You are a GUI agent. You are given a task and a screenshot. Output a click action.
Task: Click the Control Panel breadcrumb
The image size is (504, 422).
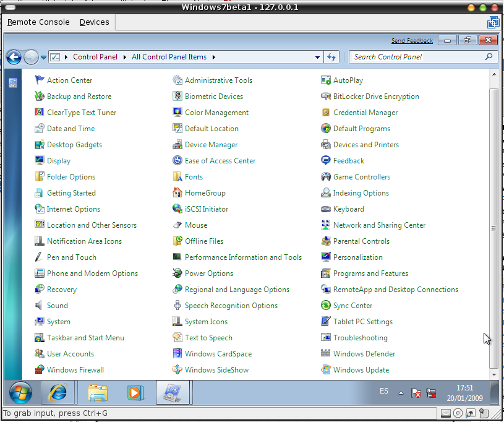95,56
